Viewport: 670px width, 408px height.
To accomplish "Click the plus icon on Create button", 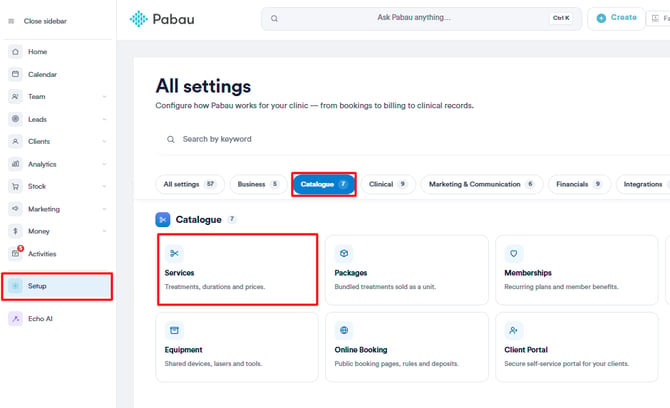I will (601, 18).
